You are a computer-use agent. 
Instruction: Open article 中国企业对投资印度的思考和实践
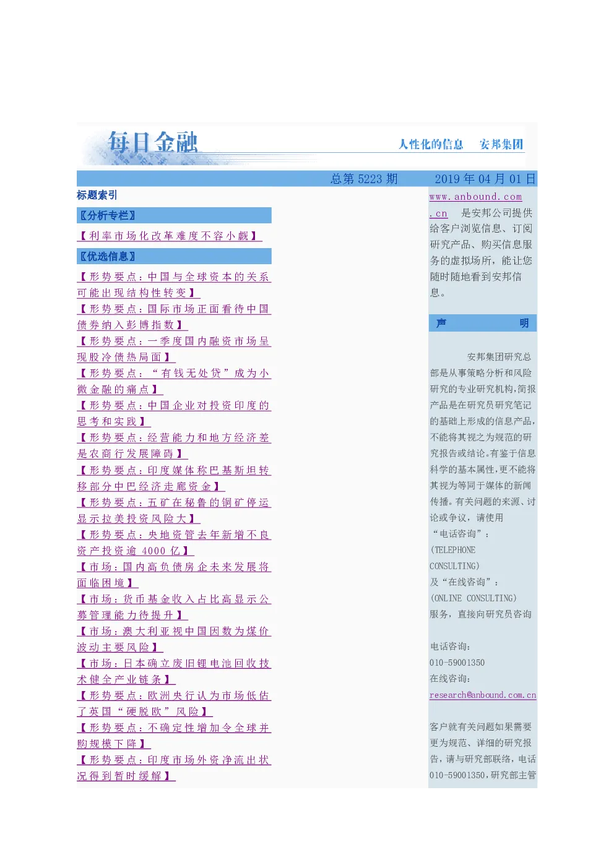(174, 413)
